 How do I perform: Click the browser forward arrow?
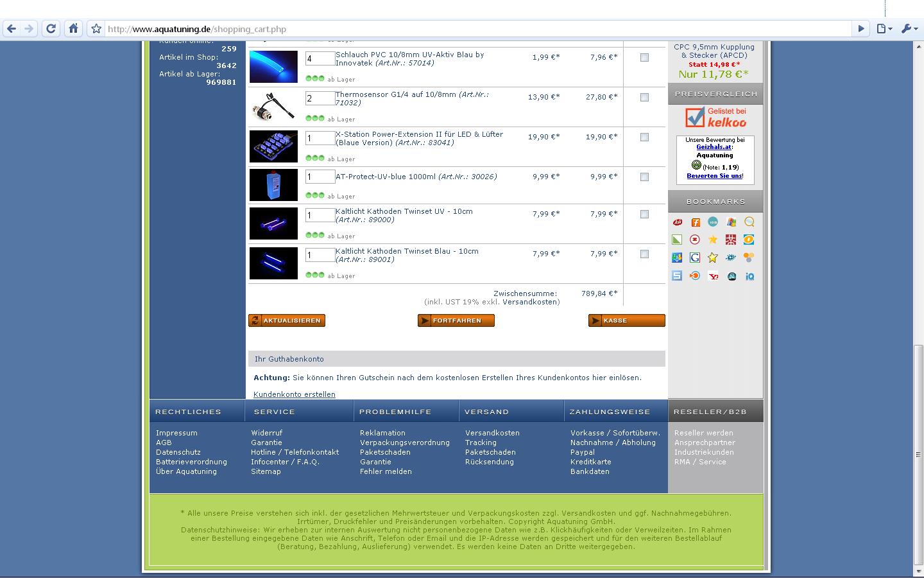point(29,28)
